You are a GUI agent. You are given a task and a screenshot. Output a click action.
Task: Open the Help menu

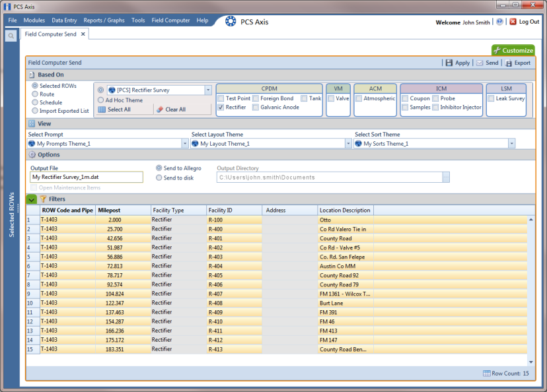coord(202,20)
